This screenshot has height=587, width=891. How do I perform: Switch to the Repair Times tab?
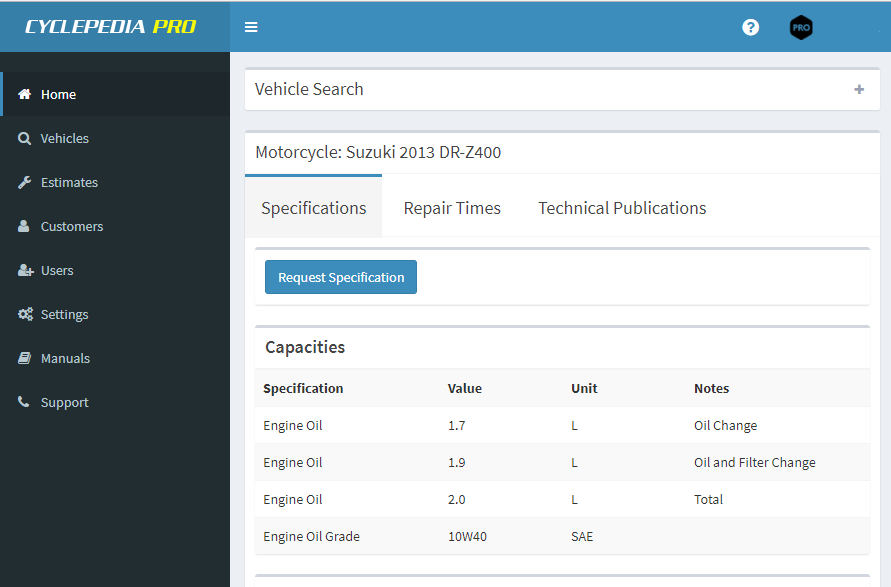452,208
